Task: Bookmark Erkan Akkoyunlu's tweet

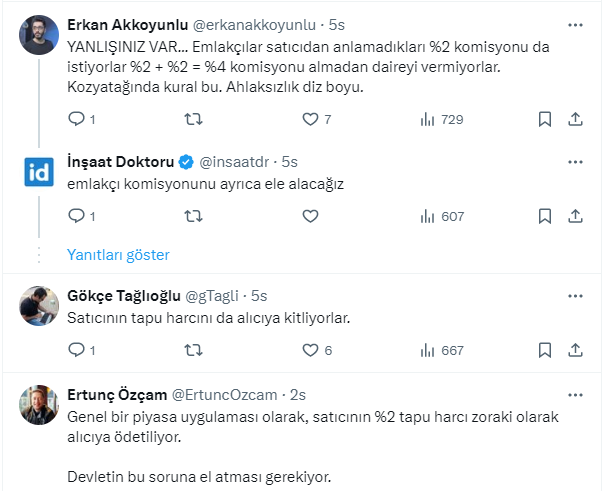Action: [544, 119]
